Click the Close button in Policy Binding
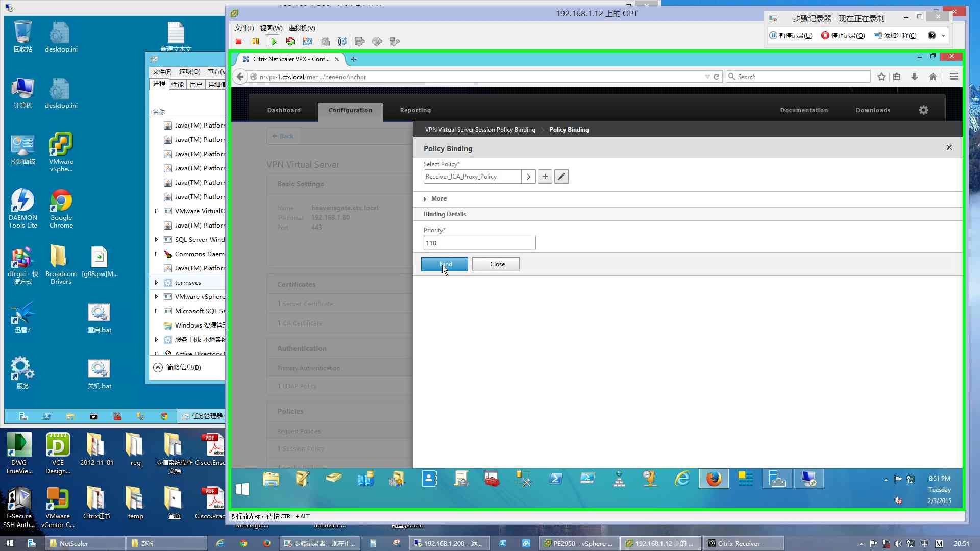Image resolution: width=980 pixels, height=551 pixels. (x=496, y=264)
